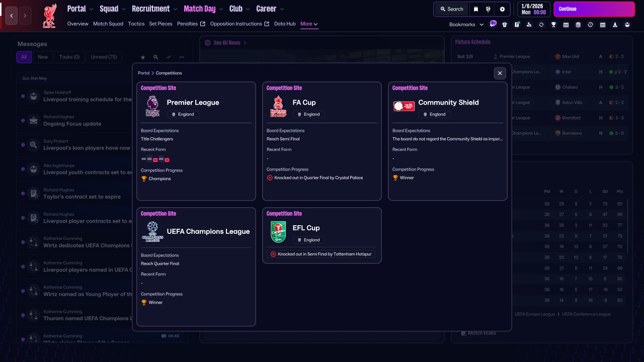Open the settings gear icon
Viewport: 644px width, 362px height.
502,9
